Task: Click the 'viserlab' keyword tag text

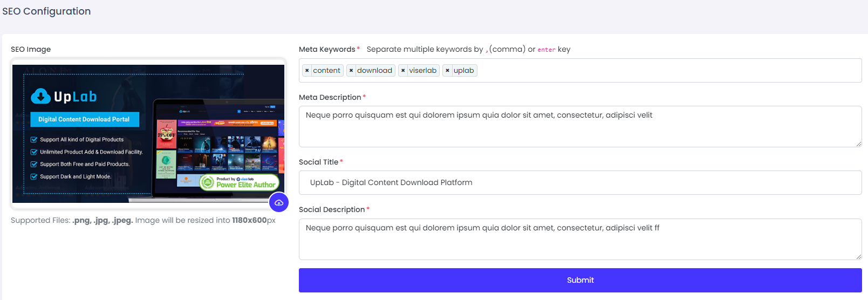Action: click(x=422, y=71)
